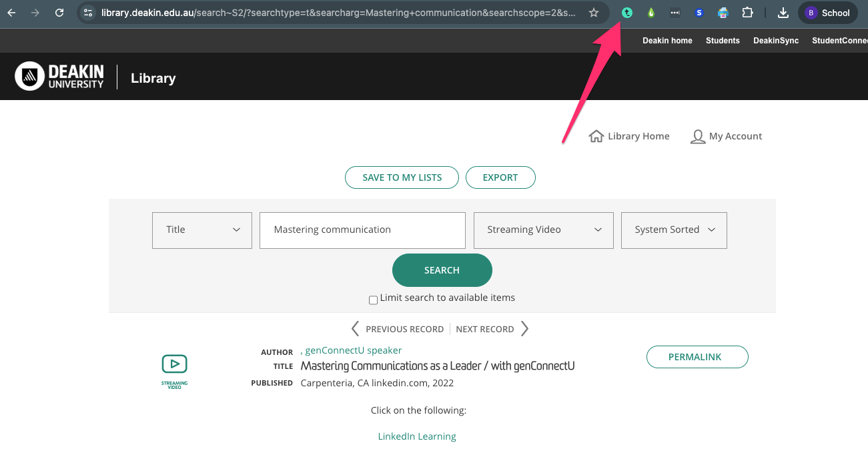Screen dimensions: 868x451
Task: Click the PERMALINK button
Action: (x=697, y=357)
